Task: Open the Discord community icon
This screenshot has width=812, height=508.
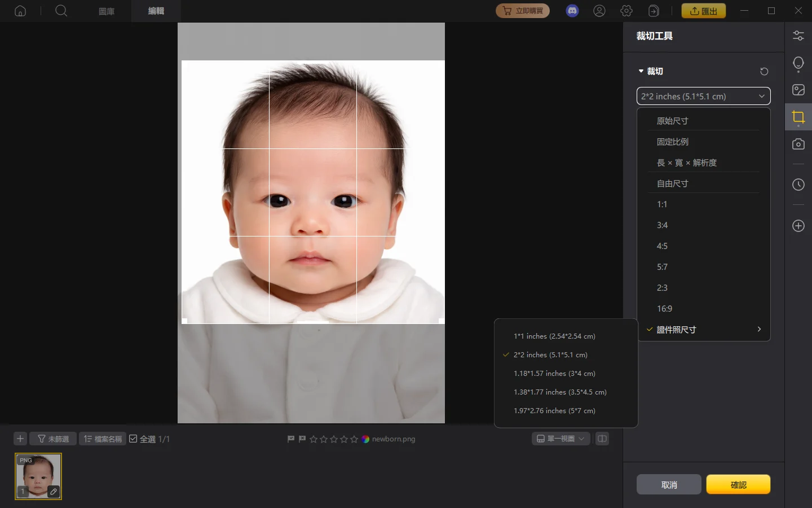Action: [x=572, y=11]
